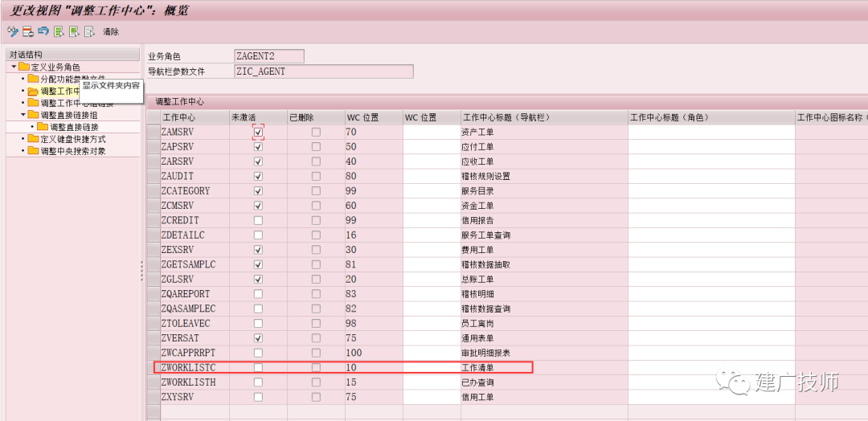Check 已删除 for ZARSRV

316,161
